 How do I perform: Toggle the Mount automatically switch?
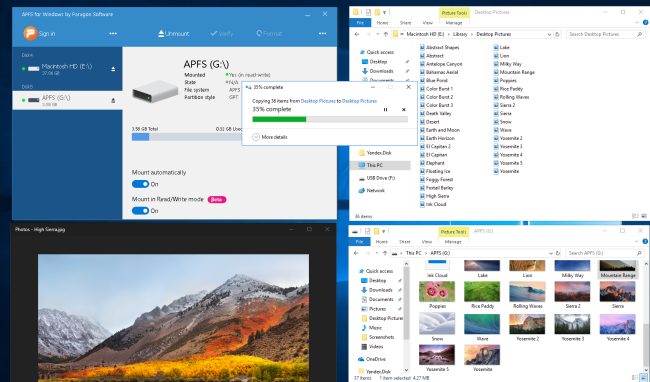[141, 184]
